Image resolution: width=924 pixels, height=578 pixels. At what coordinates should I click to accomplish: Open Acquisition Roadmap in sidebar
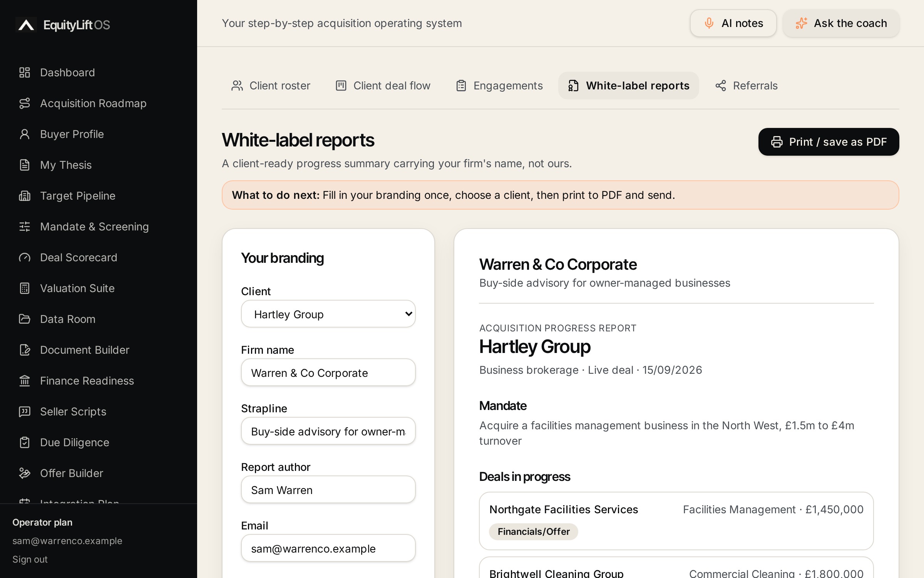tap(99, 103)
